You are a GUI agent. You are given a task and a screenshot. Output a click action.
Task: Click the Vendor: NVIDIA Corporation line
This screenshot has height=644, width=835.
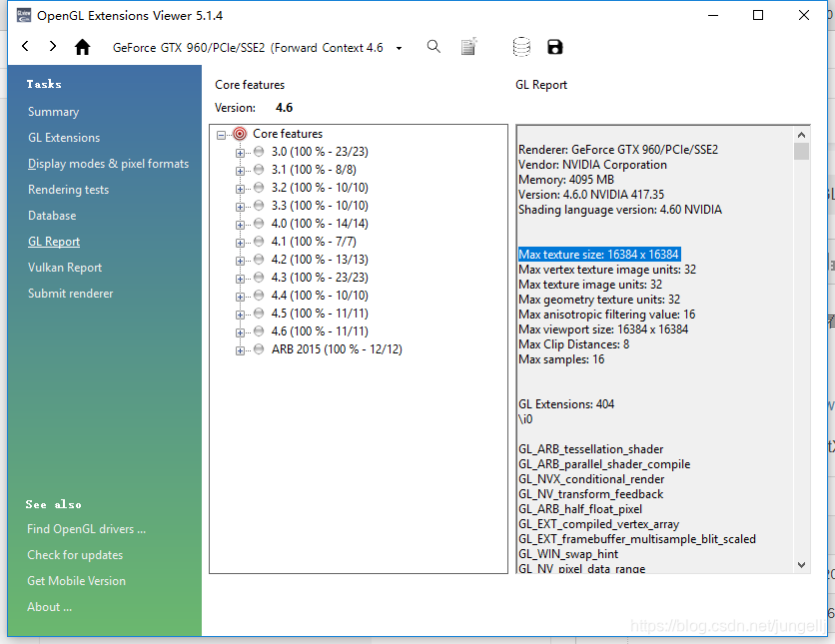click(x=592, y=165)
